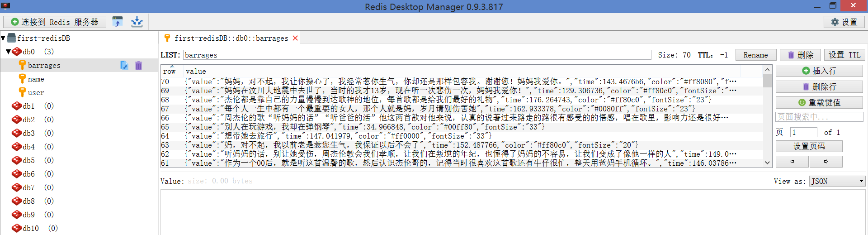This screenshot has width=868, height=235.
Task: Select table row 64 about 旅行
Action: coord(462,136)
